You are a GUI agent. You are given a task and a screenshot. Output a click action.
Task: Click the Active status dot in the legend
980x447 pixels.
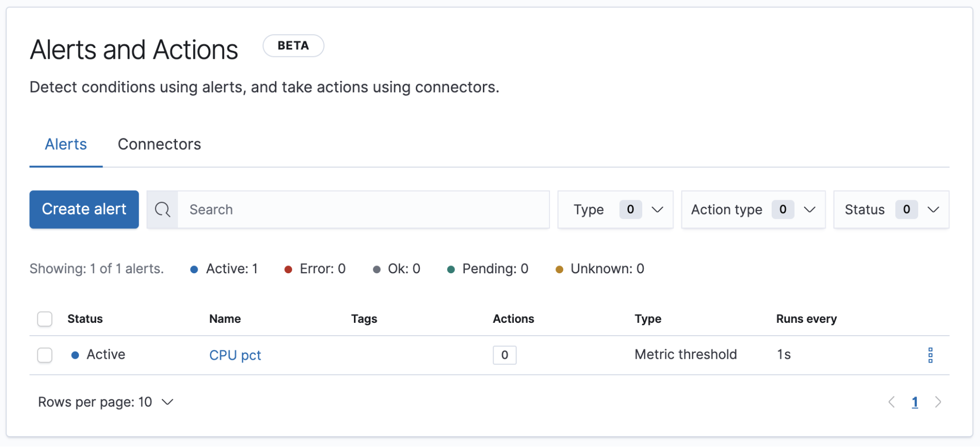click(x=194, y=269)
